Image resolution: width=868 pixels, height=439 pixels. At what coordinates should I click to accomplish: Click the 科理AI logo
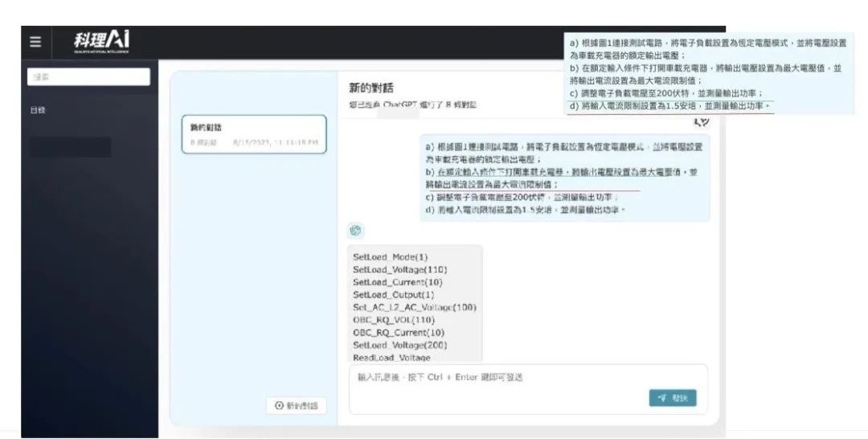(x=100, y=40)
